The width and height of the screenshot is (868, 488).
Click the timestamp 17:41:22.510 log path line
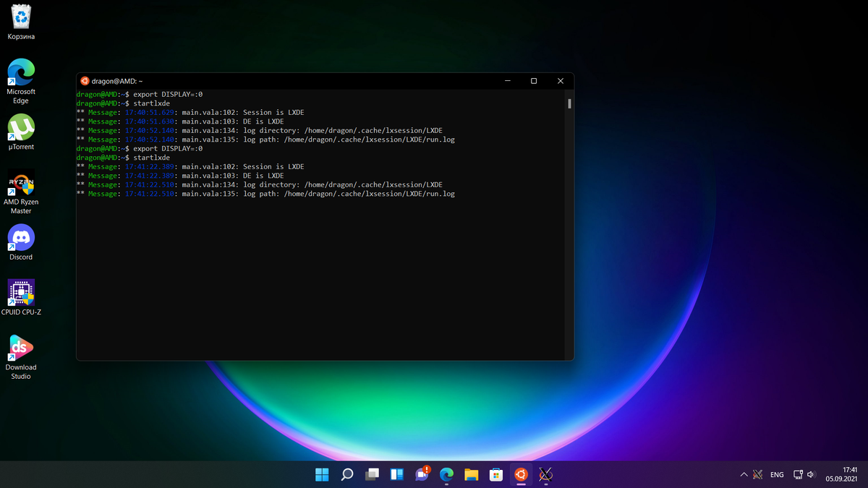point(265,194)
